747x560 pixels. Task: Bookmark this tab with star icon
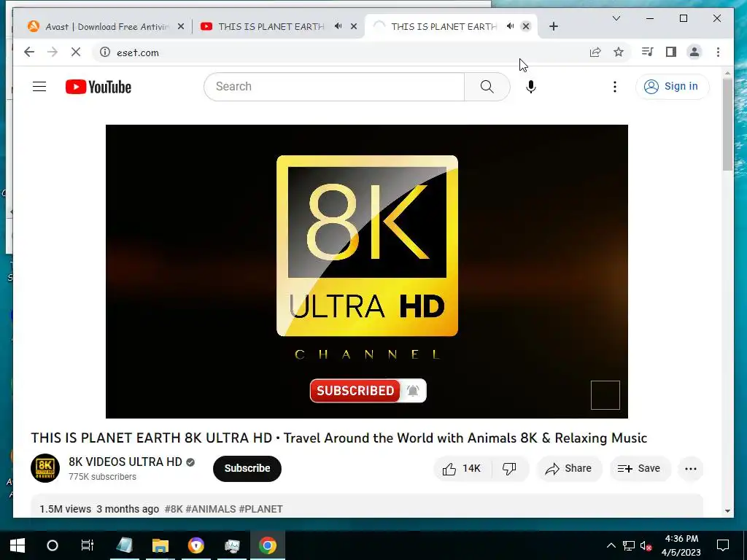point(619,52)
